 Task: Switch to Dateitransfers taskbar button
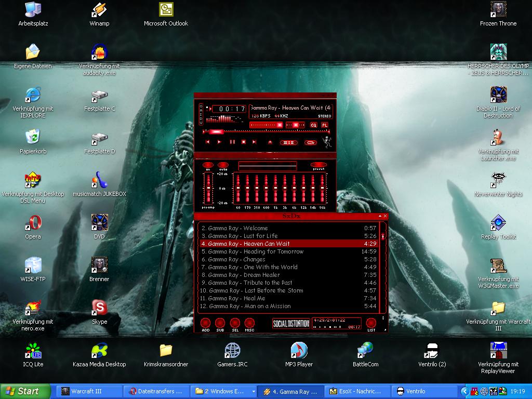coord(156,391)
